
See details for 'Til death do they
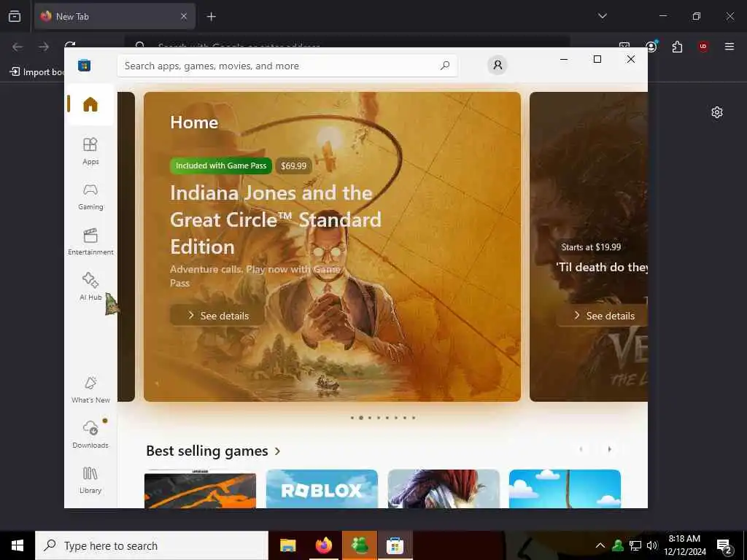click(x=603, y=315)
